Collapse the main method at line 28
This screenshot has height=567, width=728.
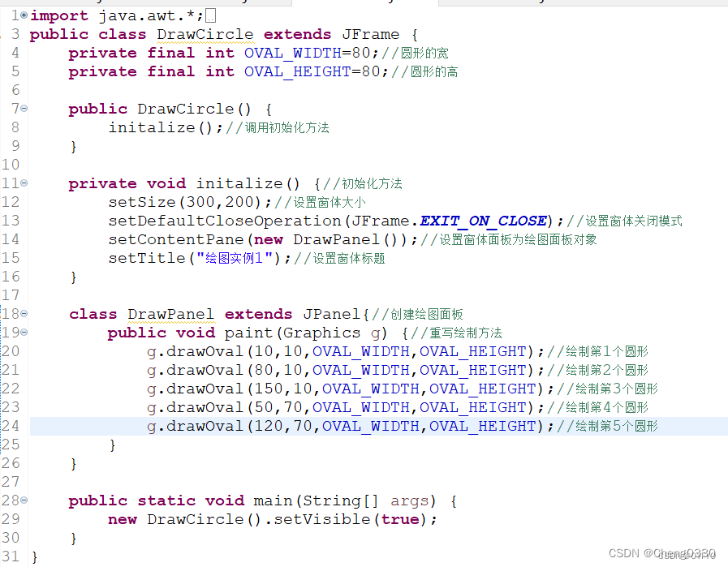pyautogui.click(x=24, y=500)
